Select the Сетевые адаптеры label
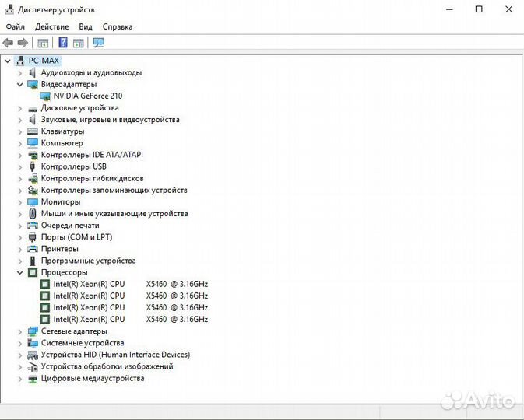This screenshot has height=420, width=524. point(74,331)
